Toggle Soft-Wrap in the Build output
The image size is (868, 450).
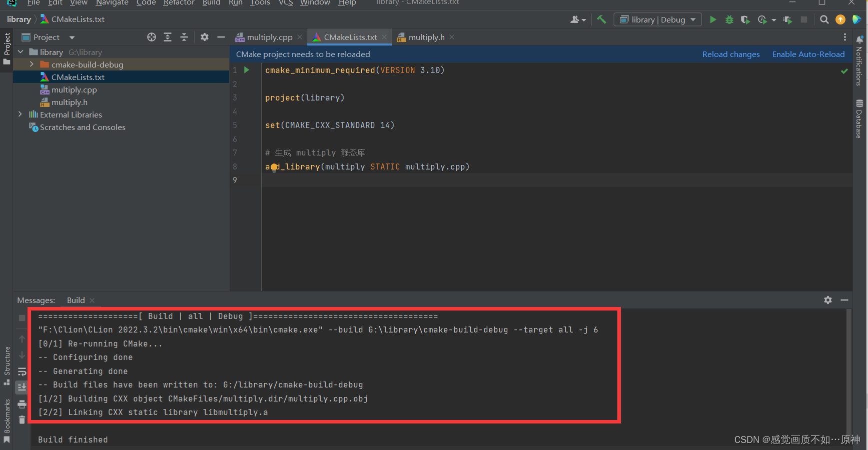tap(22, 371)
